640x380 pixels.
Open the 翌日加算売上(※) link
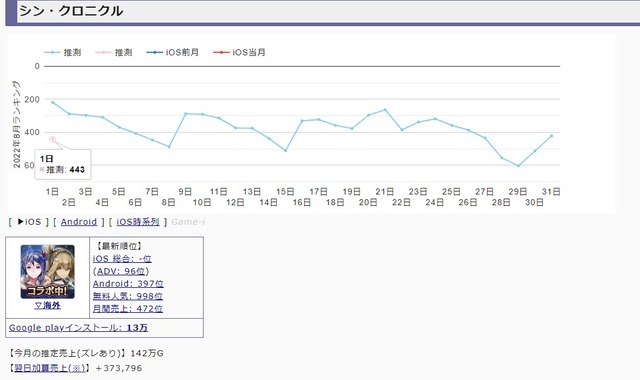[50, 368]
